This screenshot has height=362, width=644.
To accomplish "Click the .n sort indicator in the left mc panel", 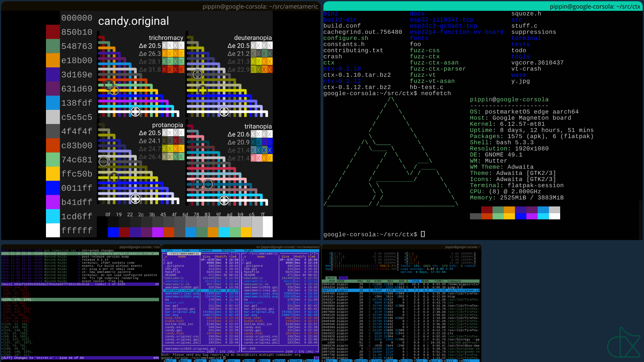I will pyautogui.click(x=165, y=257).
